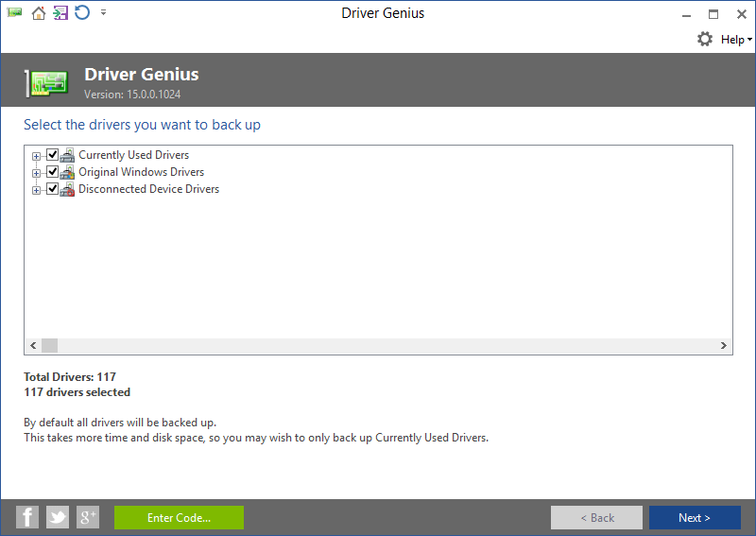This screenshot has width=756, height=536.
Task: Expand the Currently Used Drivers node
Action: point(36,156)
